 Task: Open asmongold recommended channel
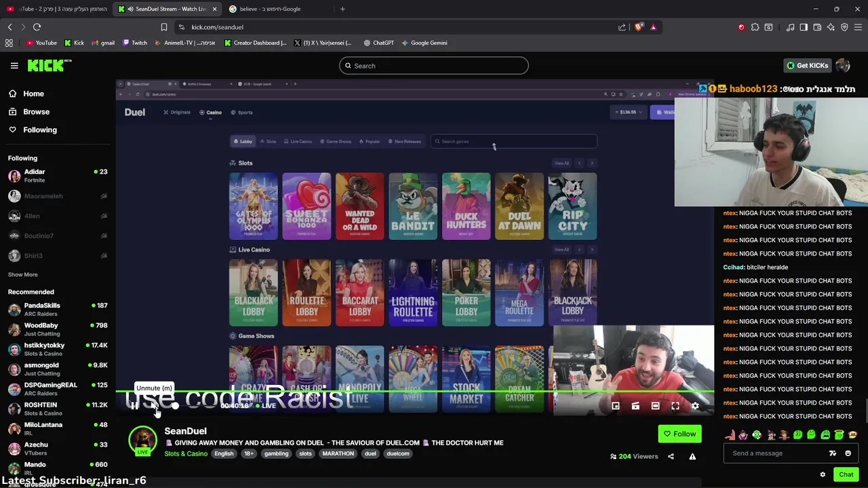point(58,369)
